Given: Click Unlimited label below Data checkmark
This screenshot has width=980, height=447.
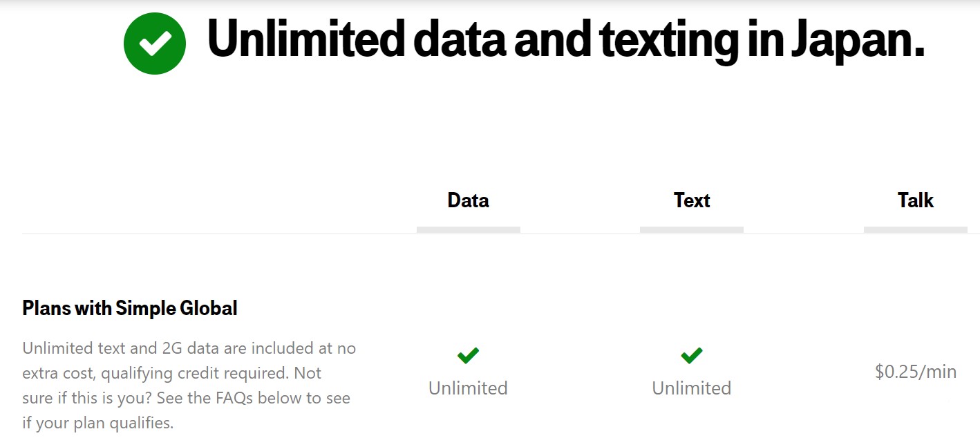Looking at the screenshot, I should pos(468,388).
